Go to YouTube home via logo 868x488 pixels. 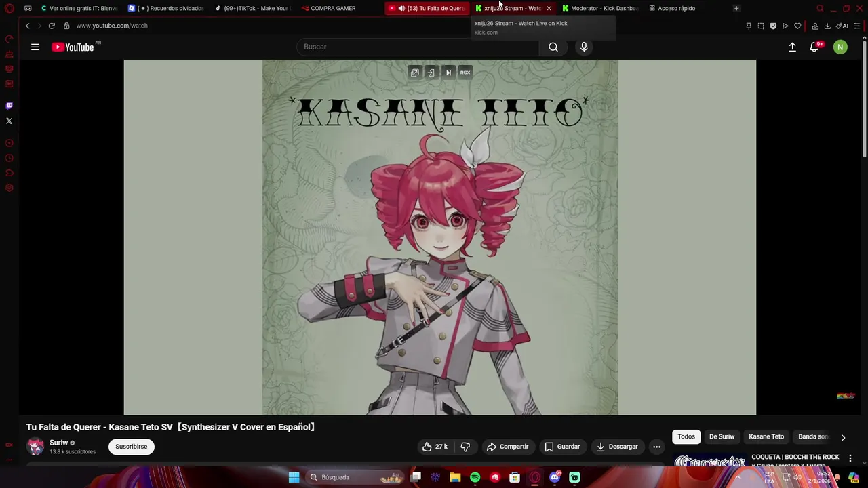tap(73, 47)
